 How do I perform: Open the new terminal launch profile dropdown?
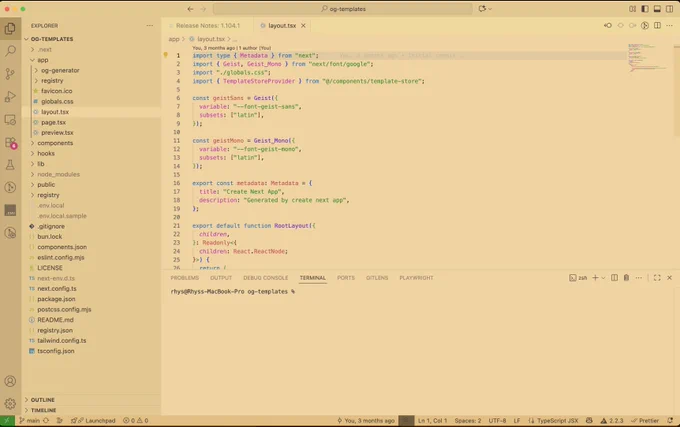point(603,278)
